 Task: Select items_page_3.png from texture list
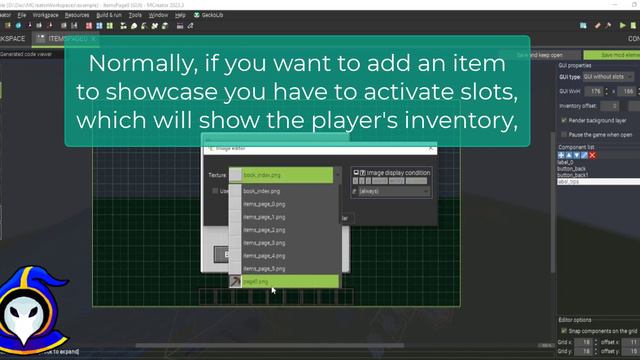click(284, 243)
